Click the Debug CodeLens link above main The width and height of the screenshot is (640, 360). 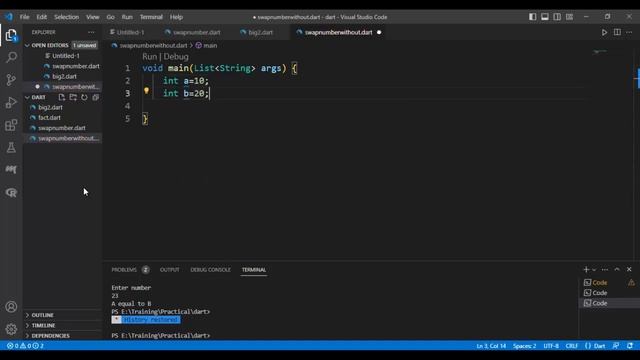coord(176,56)
